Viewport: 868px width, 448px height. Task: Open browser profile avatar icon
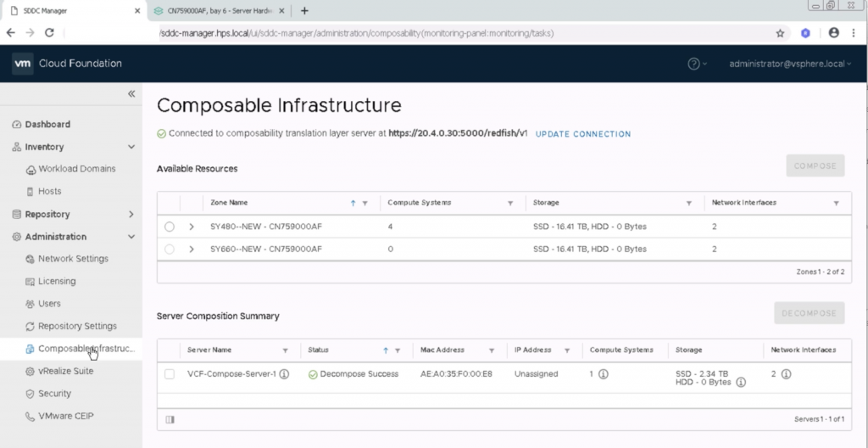(834, 33)
